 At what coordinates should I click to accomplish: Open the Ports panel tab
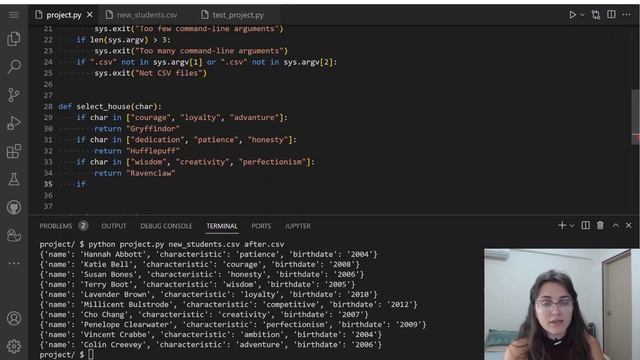[x=261, y=226]
